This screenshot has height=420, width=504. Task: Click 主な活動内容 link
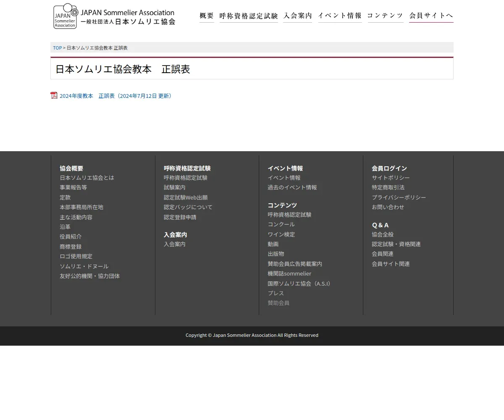pyautogui.click(x=76, y=217)
